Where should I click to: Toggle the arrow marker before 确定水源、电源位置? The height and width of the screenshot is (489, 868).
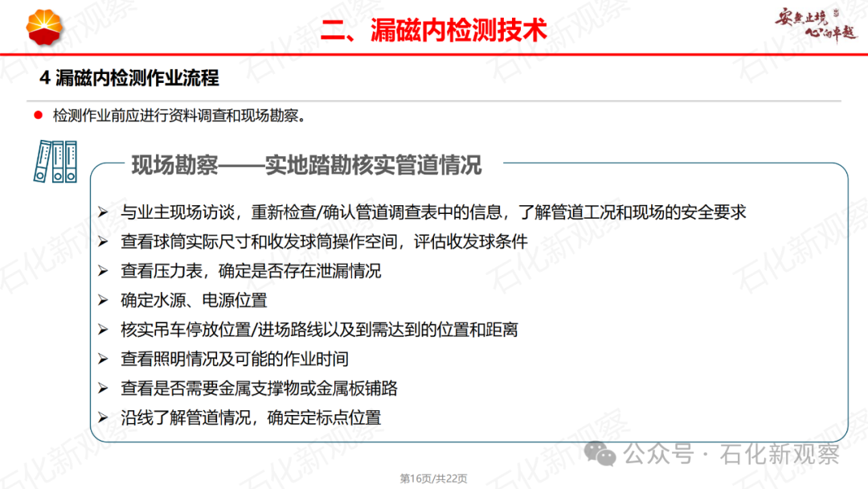(101, 301)
